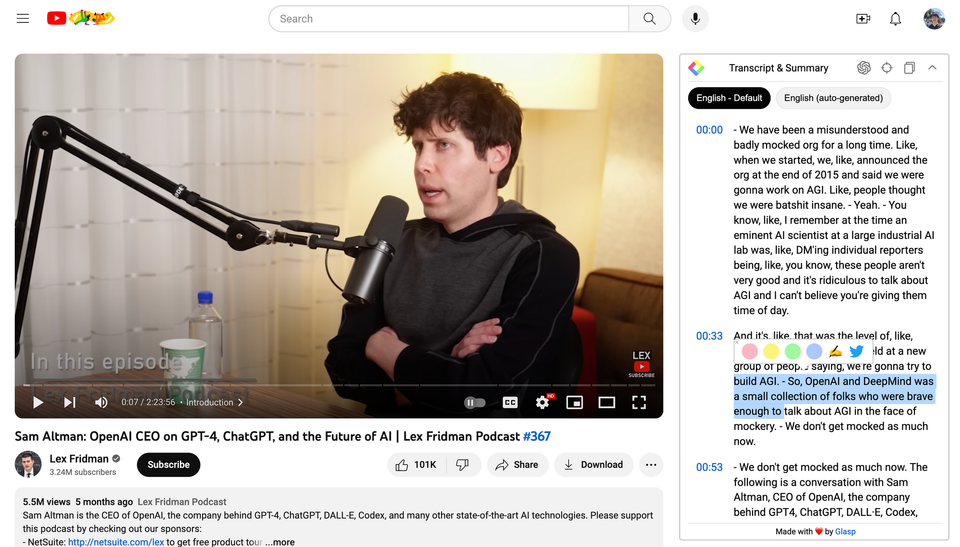Screen dimensions: 960x547
Task: Seek on the video progress bar
Action: tap(339, 385)
